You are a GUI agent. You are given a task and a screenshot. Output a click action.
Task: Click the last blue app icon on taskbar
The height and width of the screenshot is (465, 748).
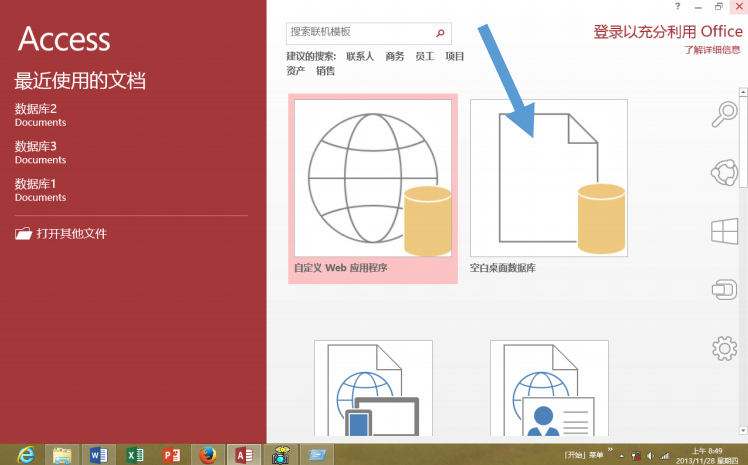point(317,455)
